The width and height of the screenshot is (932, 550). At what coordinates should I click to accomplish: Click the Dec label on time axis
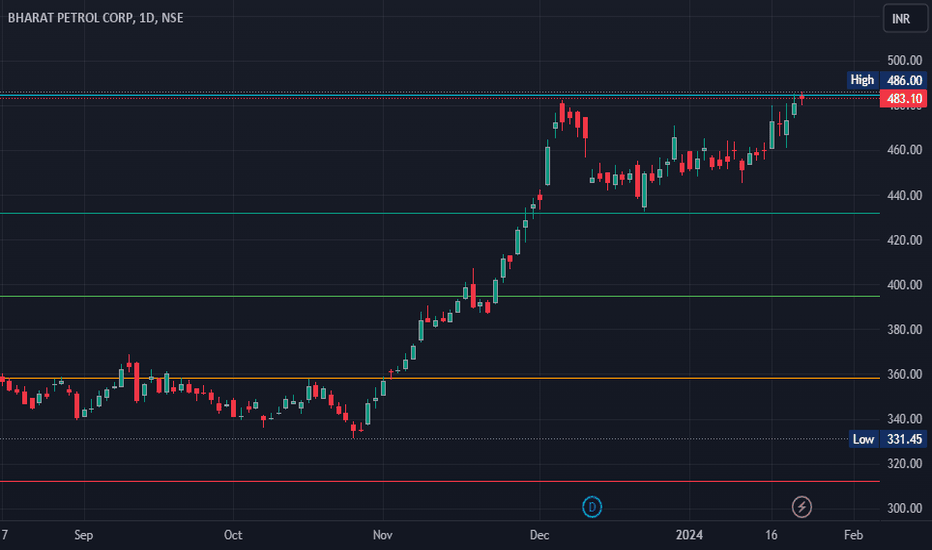pos(540,535)
